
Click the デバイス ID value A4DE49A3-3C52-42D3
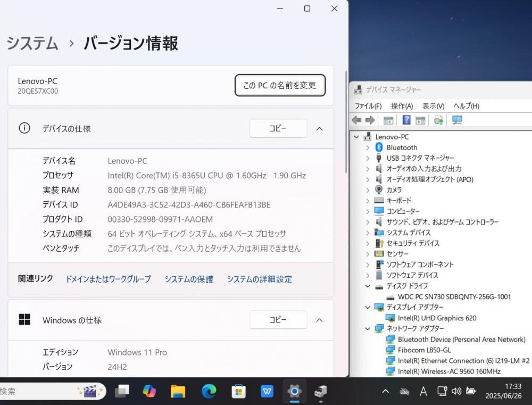189,205
